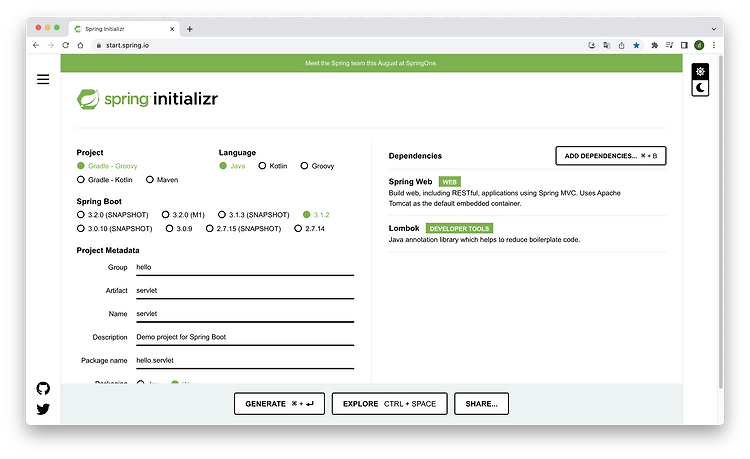The height and width of the screenshot is (459, 750).
Task: Open the Chrome three-dot menu
Action: point(714,45)
